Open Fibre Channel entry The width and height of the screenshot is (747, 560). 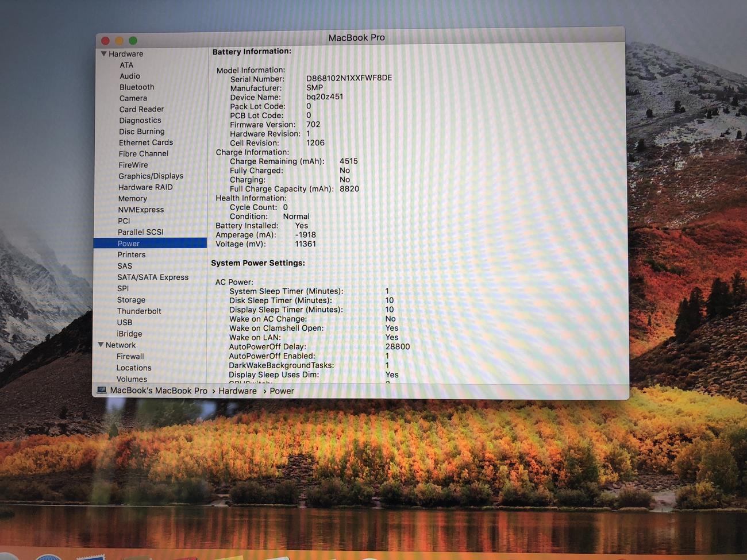coord(144,154)
